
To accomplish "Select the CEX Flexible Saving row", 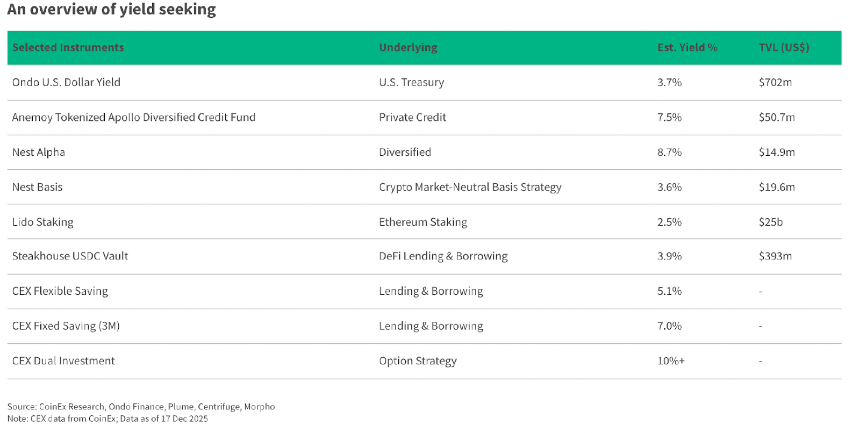I will (x=59, y=291).
